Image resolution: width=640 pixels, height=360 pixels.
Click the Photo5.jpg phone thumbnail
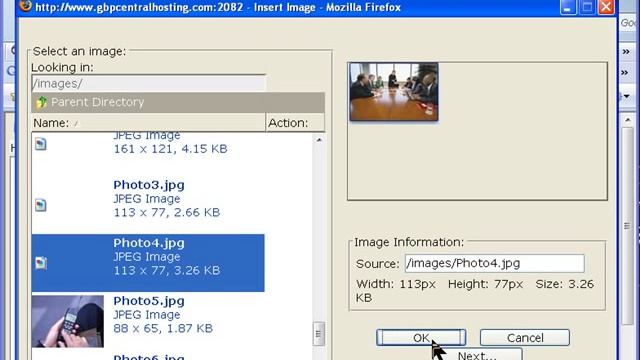click(68, 321)
